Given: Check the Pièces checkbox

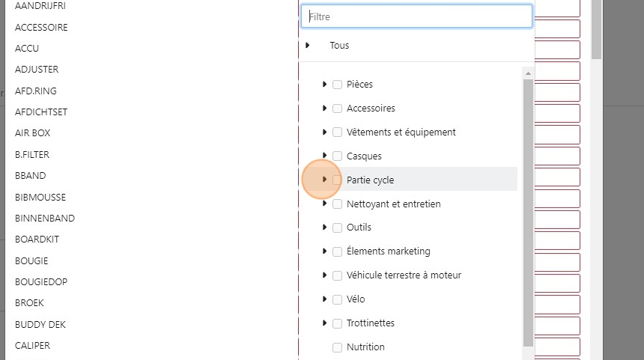Looking at the screenshot, I should tap(338, 85).
